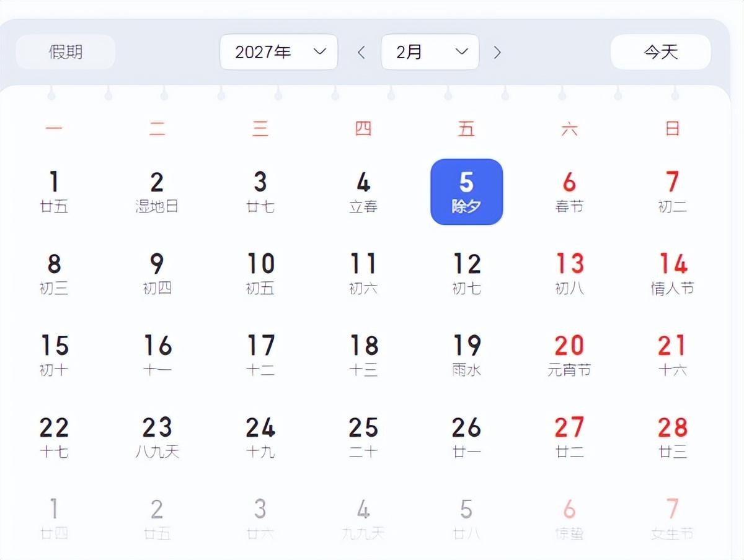Click the 假期 holidays button
The height and width of the screenshot is (560, 744).
pos(66,52)
